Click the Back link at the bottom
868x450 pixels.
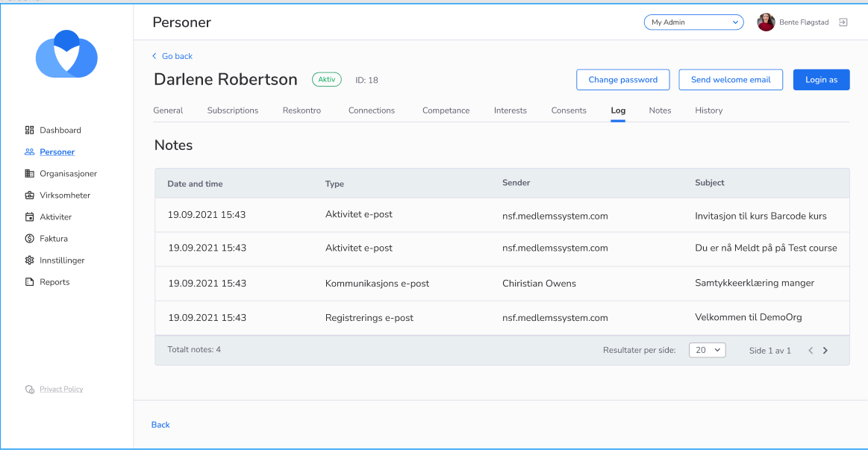click(160, 425)
